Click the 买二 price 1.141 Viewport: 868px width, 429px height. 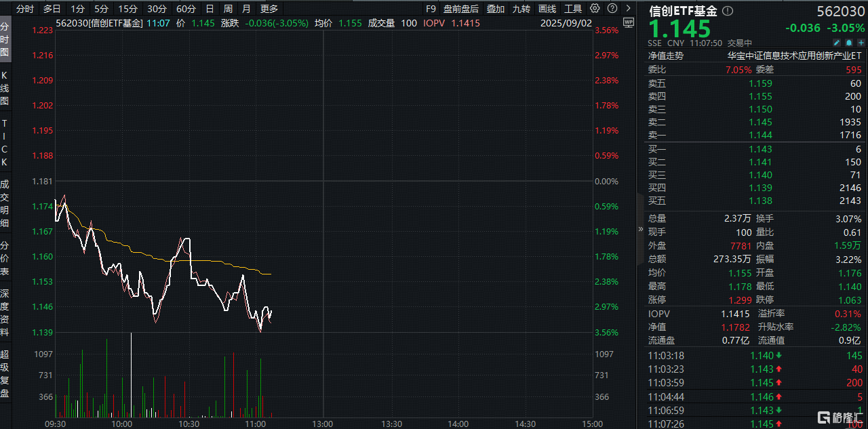[760, 162]
